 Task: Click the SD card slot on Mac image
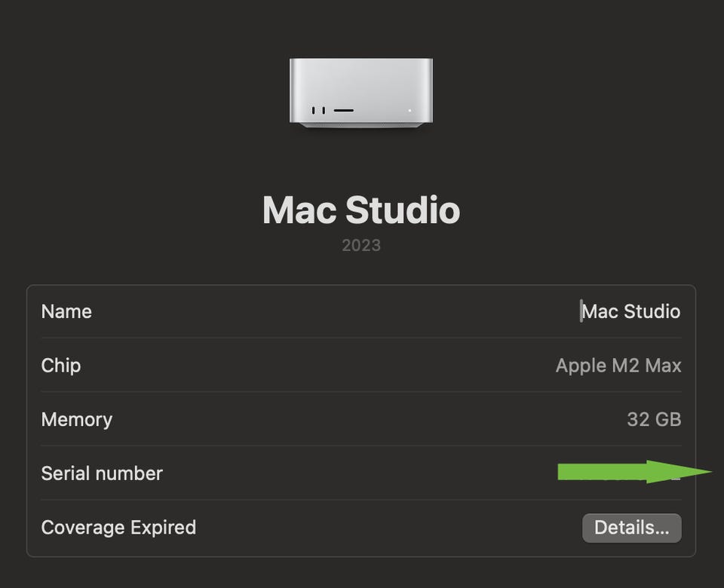[344, 111]
